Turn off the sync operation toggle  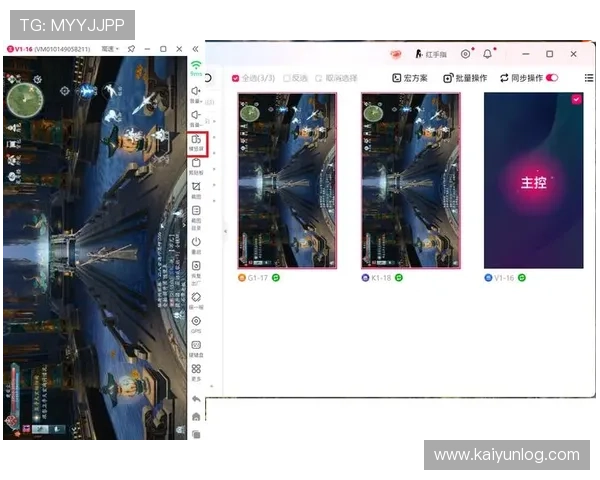coord(552,78)
